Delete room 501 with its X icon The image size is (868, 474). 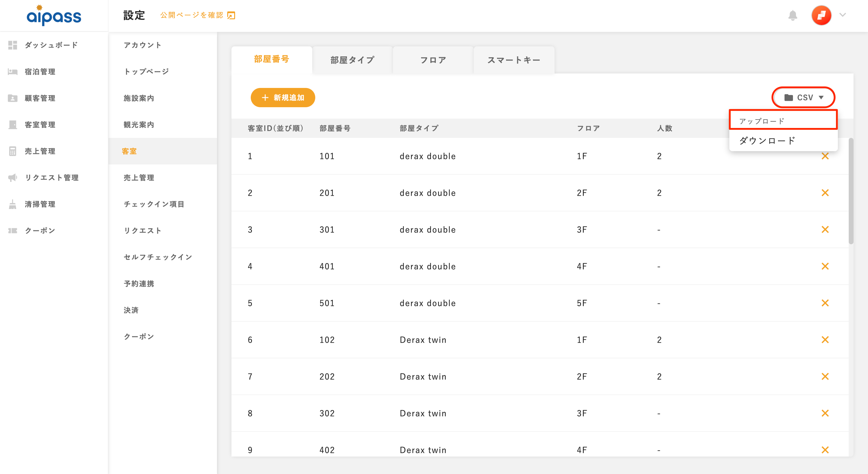[x=825, y=303]
